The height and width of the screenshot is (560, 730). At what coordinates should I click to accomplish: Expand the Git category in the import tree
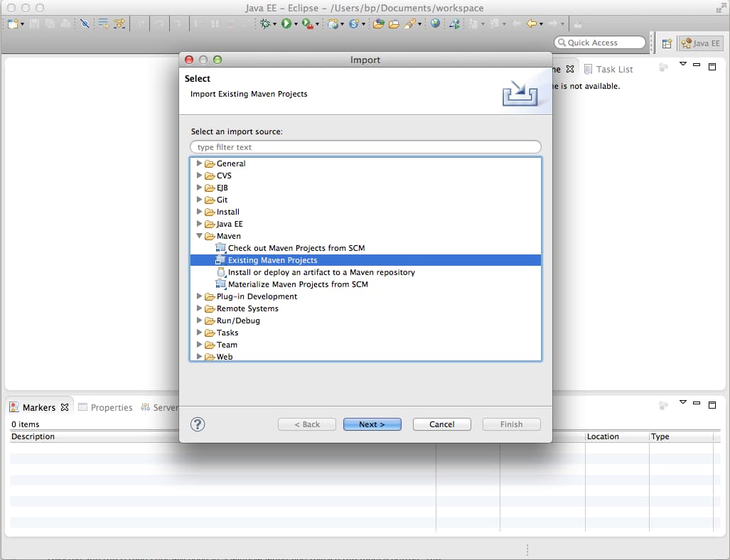coord(200,200)
